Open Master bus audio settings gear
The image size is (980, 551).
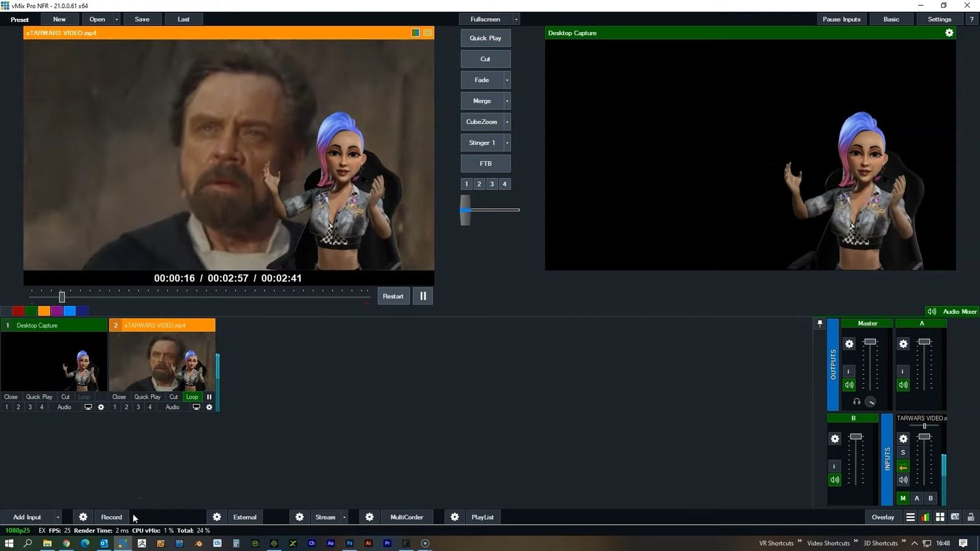coord(849,343)
